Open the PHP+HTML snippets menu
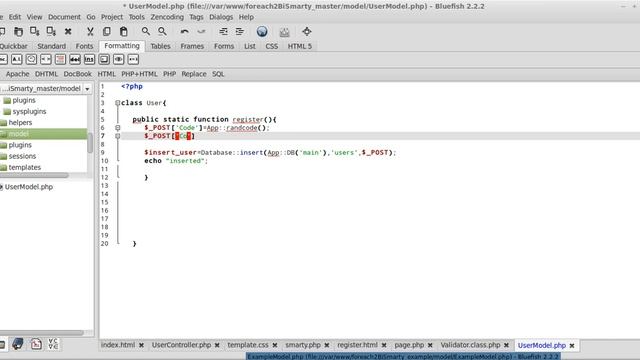Screen dimensions: 640x360 139,74
